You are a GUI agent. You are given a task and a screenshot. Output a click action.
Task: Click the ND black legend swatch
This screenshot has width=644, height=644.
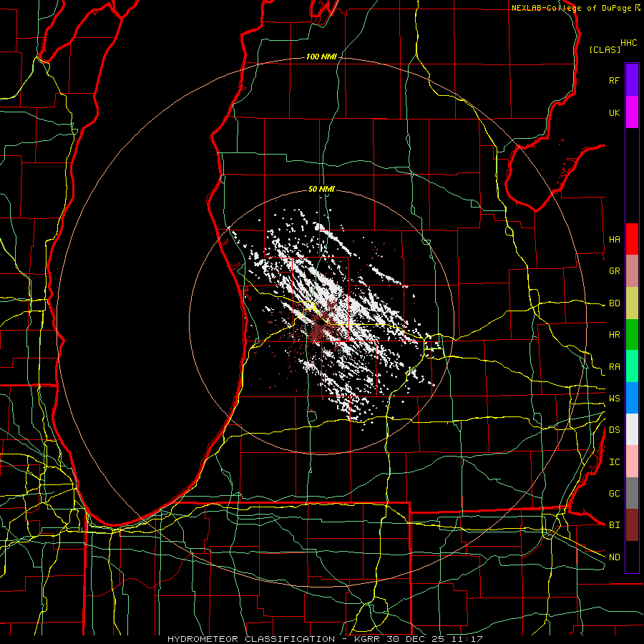tap(632, 557)
